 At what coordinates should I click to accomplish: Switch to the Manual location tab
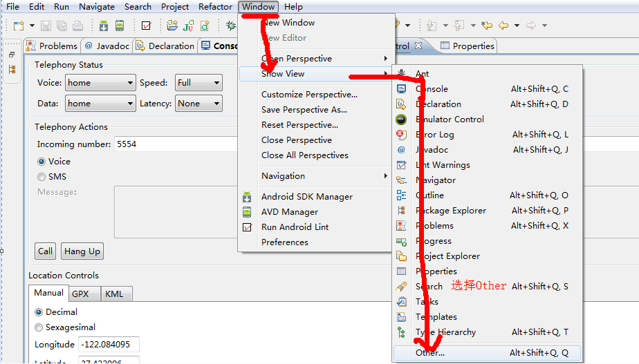(48, 293)
